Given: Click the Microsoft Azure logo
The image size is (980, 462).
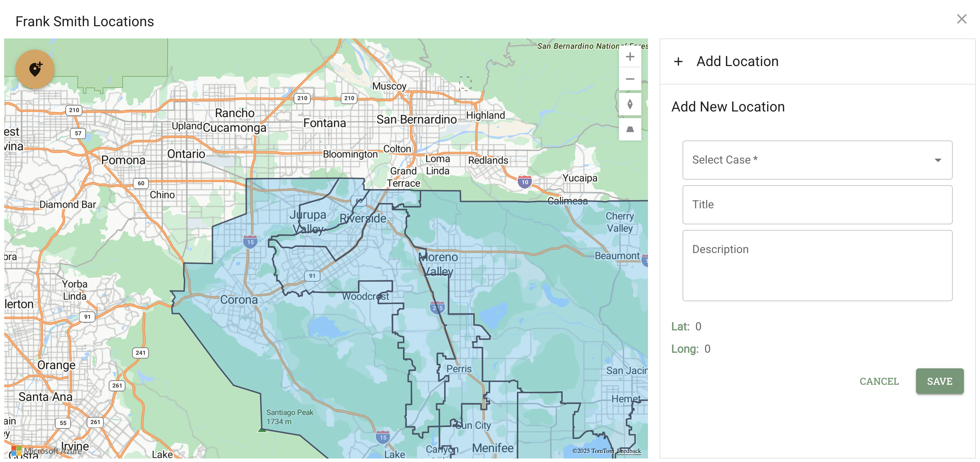Looking at the screenshot, I should (x=17, y=450).
